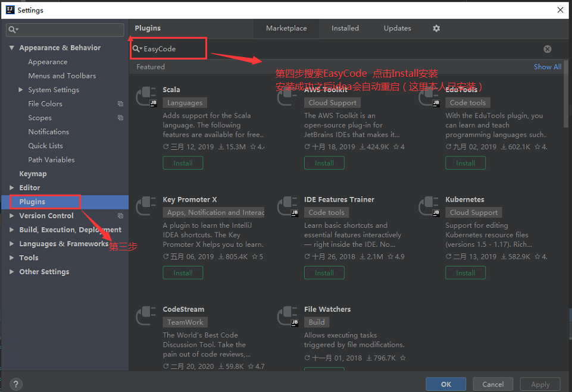Open the Updates tab
Viewport: 572px width, 392px height.
pyautogui.click(x=396, y=28)
